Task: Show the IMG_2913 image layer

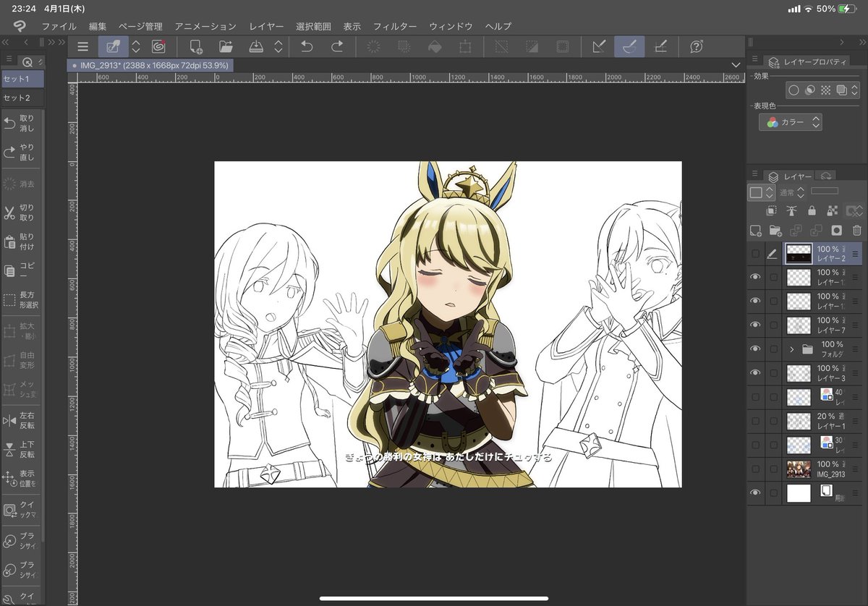Action: tap(756, 469)
